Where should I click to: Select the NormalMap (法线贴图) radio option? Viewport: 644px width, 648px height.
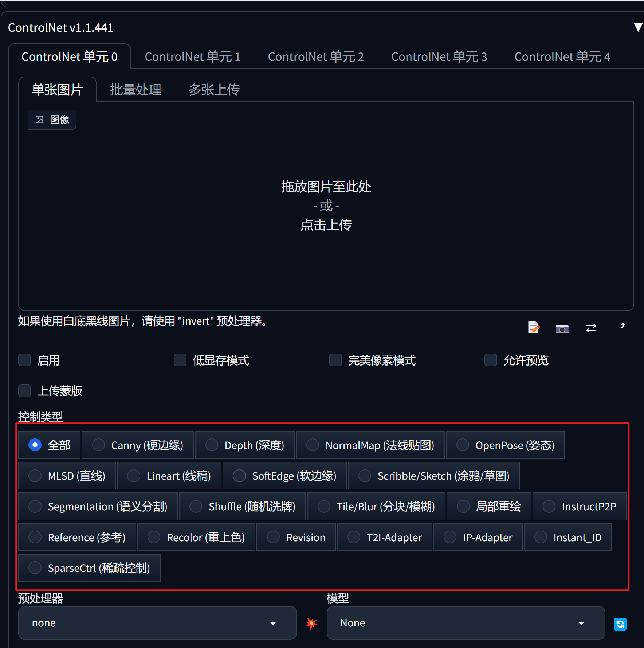point(370,445)
